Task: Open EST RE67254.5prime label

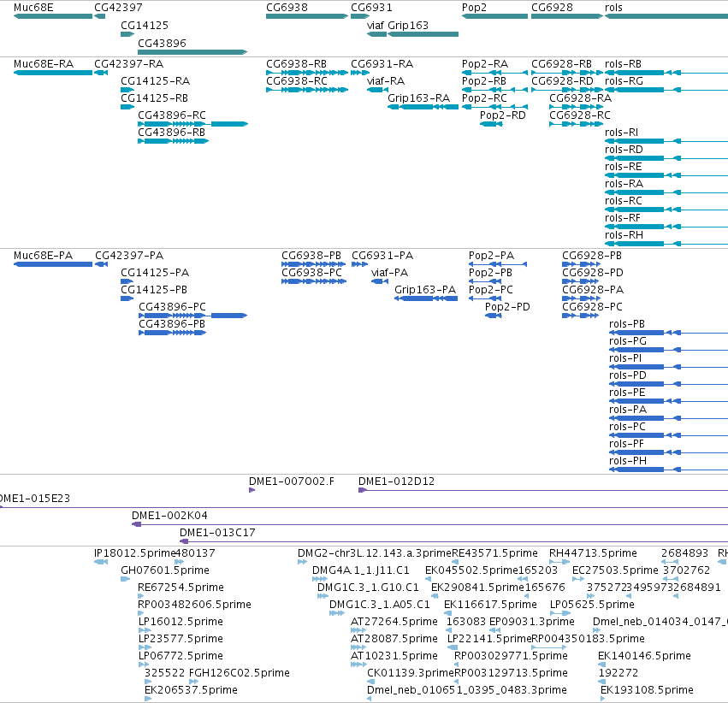Action: coord(181,588)
